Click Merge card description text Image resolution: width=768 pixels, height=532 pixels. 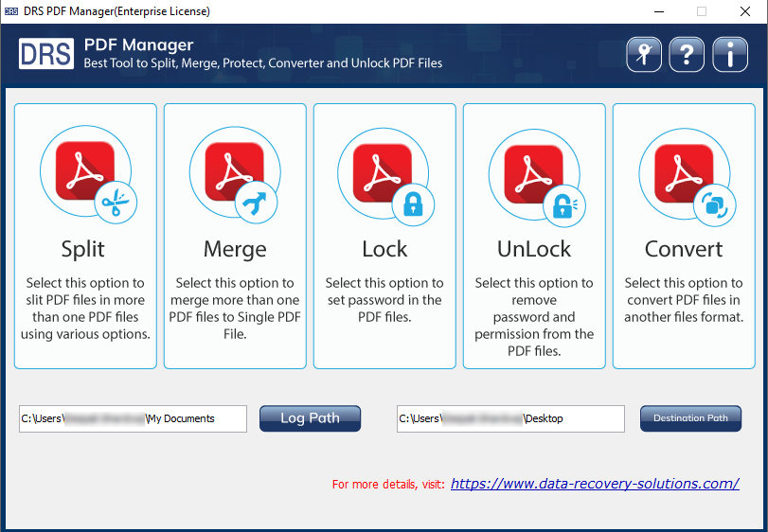(235, 309)
